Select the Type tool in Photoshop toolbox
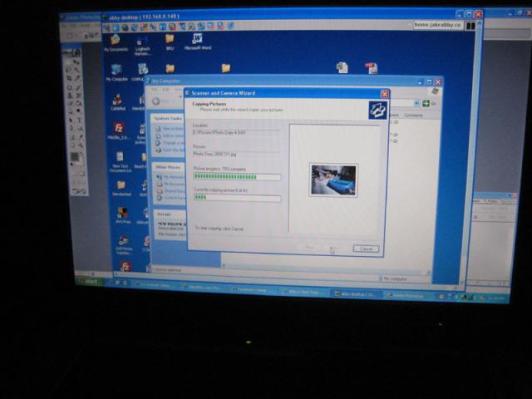Image resolution: width=532 pixels, height=399 pixels. pos(79,121)
